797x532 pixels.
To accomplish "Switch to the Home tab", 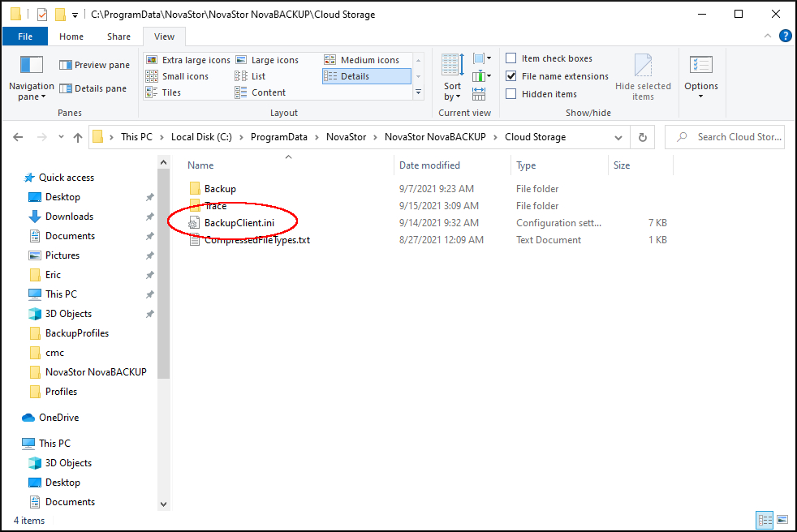I will click(71, 36).
